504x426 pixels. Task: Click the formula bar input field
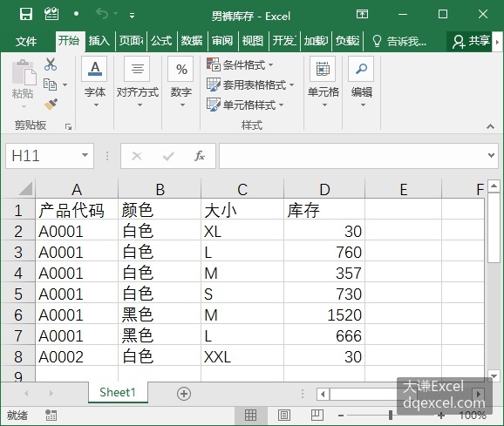pos(353,156)
